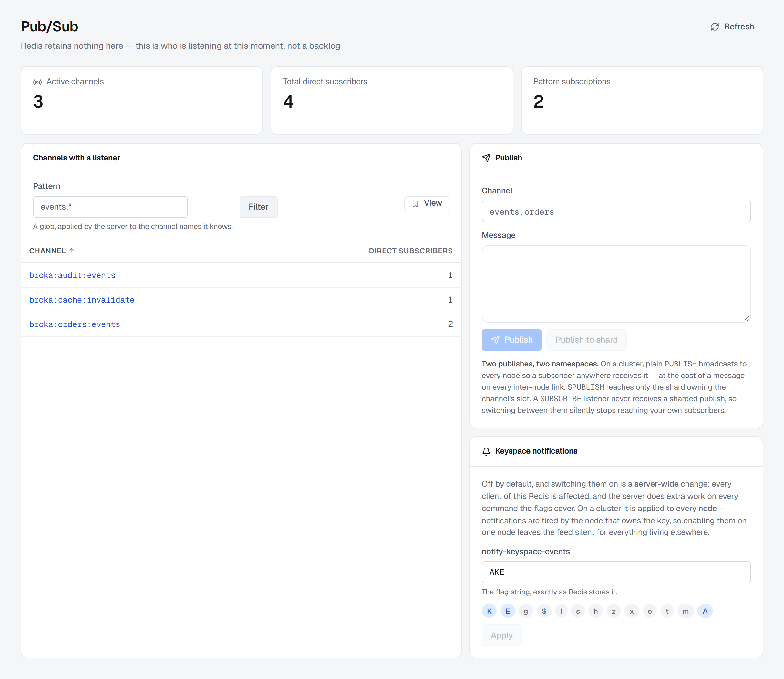The image size is (784, 679).
Task: Click the Filter button
Action: pos(258,207)
